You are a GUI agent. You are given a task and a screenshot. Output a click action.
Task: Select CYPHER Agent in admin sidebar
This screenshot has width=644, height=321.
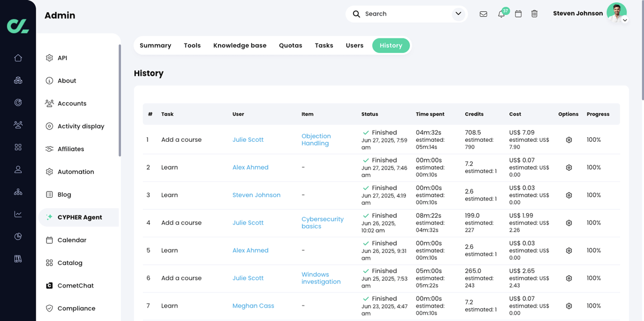tap(79, 217)
